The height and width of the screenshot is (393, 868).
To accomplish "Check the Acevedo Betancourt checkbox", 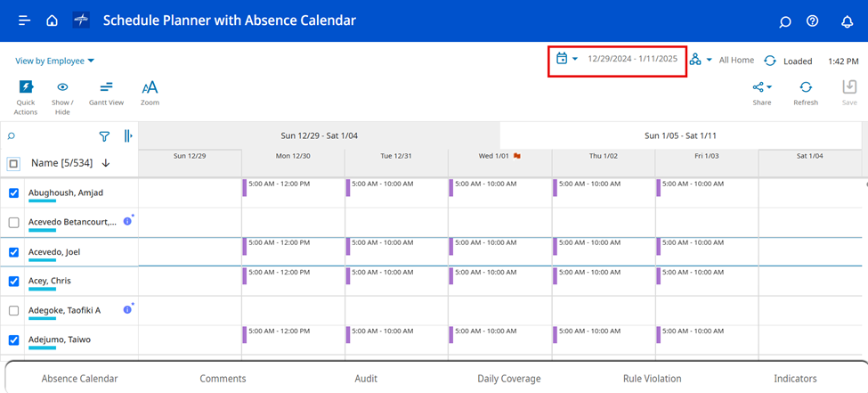I will 13,223.
